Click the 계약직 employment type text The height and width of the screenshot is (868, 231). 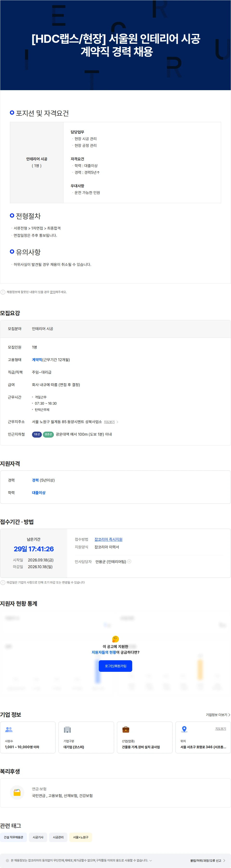click(37, 359)
